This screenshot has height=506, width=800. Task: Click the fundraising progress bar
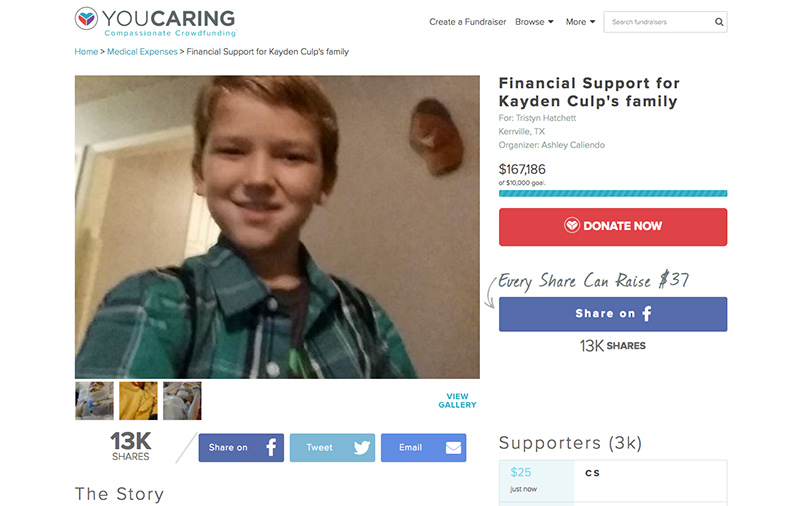click(613, 193)
